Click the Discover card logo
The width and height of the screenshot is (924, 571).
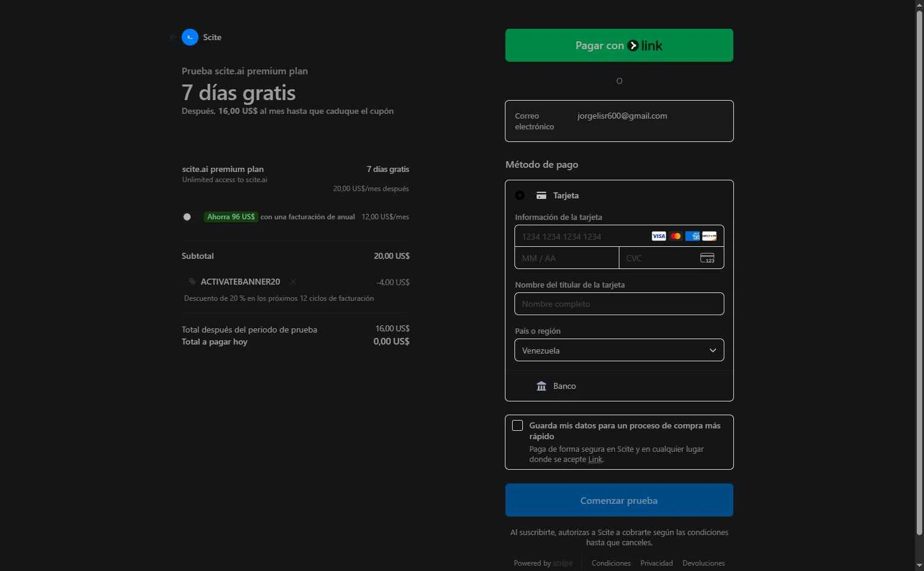709,236
